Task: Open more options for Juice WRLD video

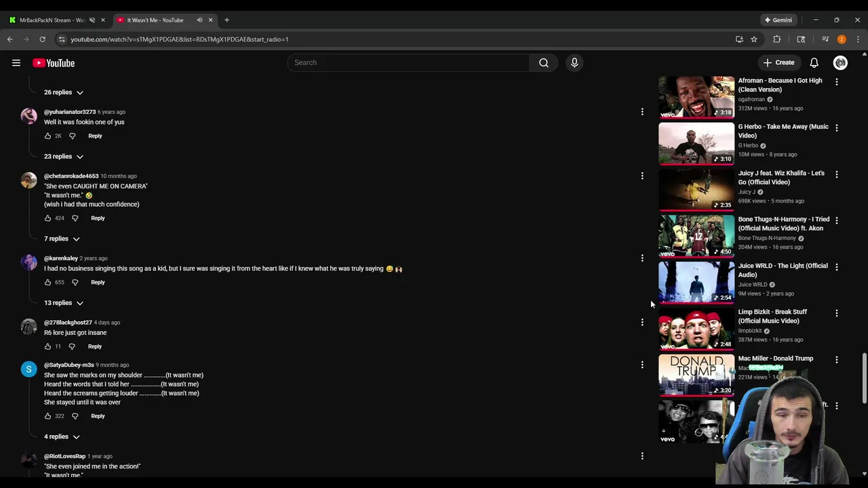Action: coord(836,267)
